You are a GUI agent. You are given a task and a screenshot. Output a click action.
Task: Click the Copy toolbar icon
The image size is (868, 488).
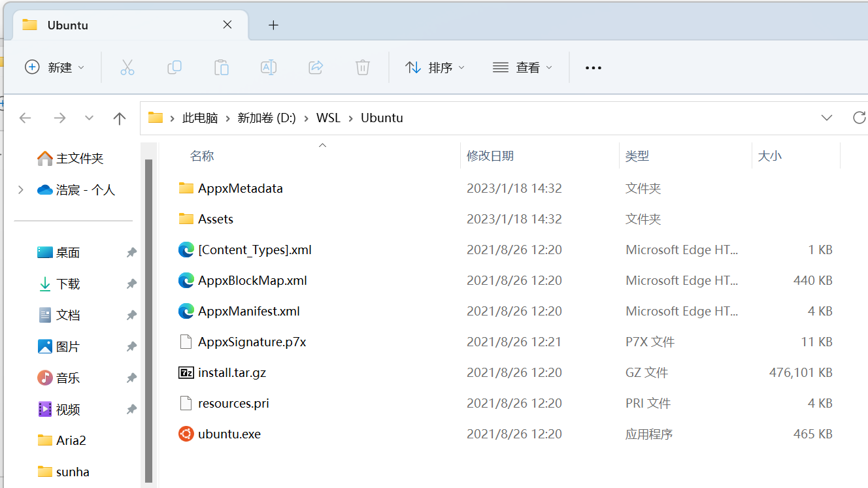pyautogui.click(x=175, y=67)
